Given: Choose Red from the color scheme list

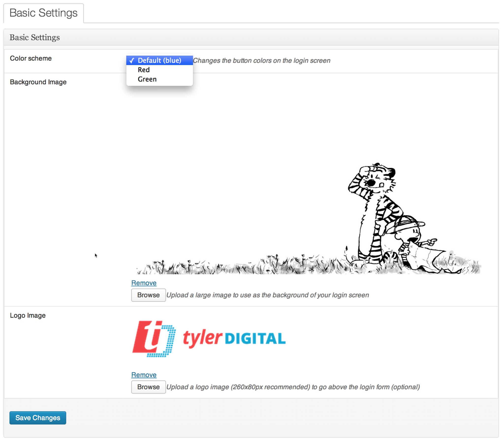Looking at the screenshot, I should click(x=144, y=70).
